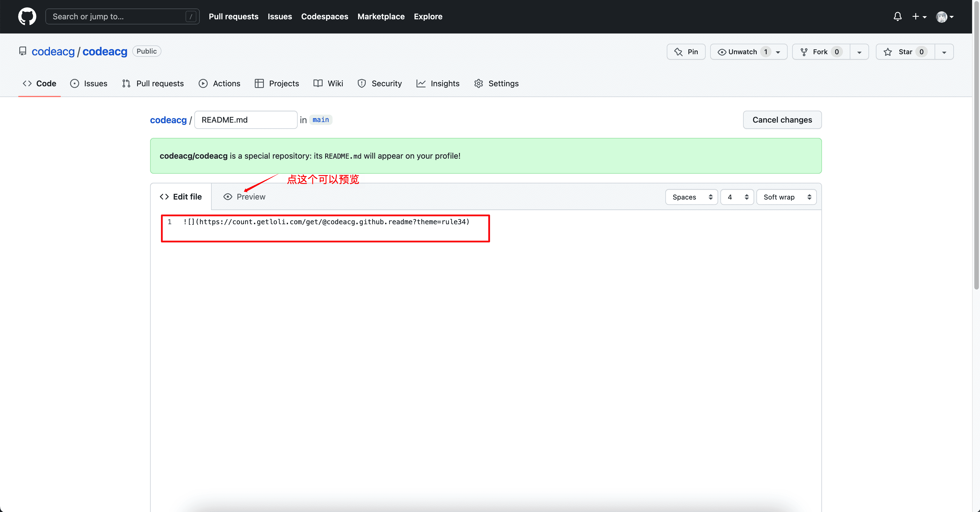Click the GitHub Octocat logo
980x512 pixels.
pyautogui.click(x=27, y=16)
